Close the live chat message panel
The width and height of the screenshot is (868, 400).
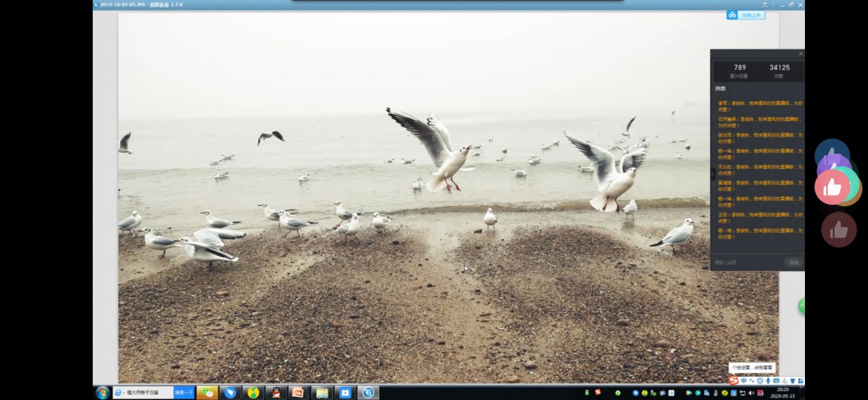(800, 54)
